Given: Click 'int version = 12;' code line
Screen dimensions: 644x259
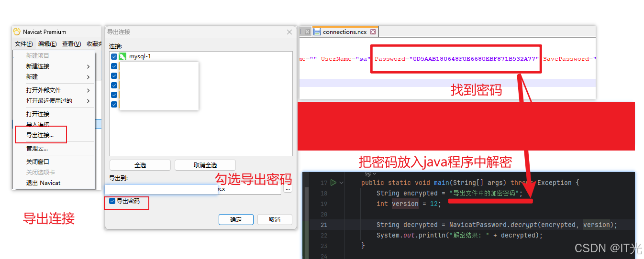Looking at the screenshot, I should click(408, 204).
